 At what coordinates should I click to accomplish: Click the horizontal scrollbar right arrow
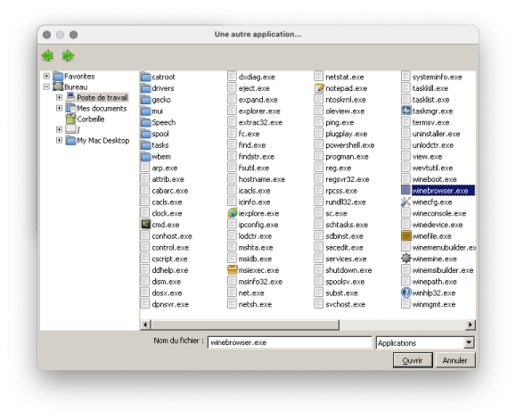click(470, 325)
